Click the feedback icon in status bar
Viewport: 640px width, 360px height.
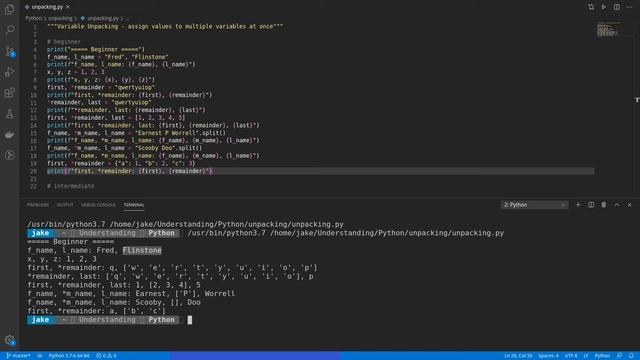619,356
